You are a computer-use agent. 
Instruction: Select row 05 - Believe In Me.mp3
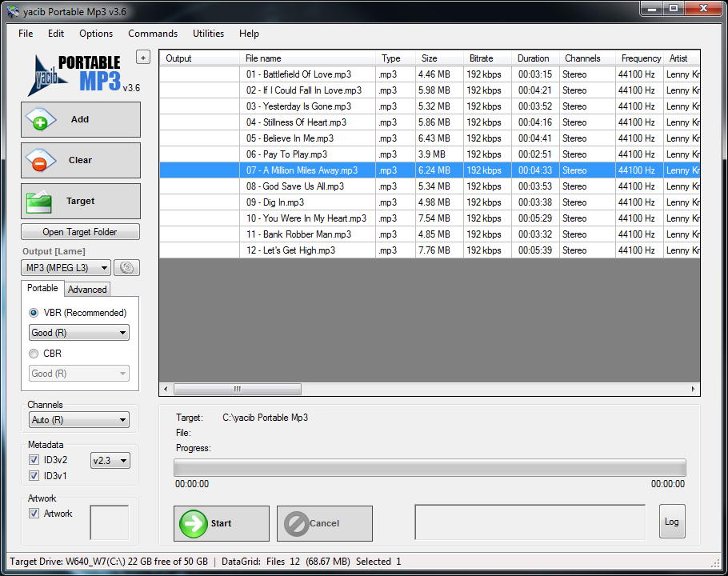tap(430, 138)
